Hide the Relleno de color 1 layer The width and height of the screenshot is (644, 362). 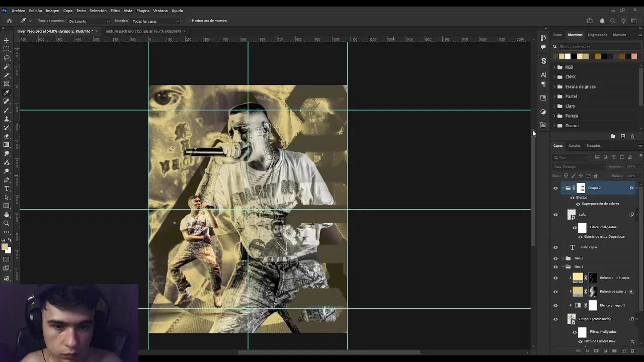[x=555, y=292]
